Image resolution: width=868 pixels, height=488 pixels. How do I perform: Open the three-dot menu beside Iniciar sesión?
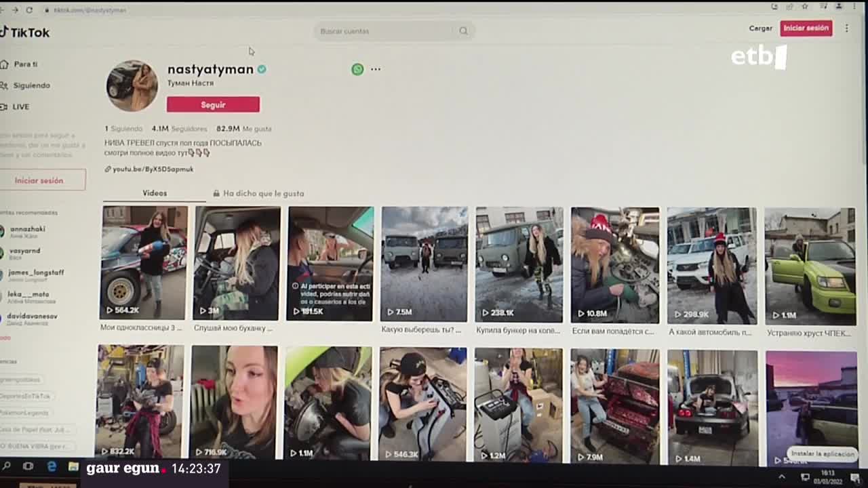(x=846, y=28)
